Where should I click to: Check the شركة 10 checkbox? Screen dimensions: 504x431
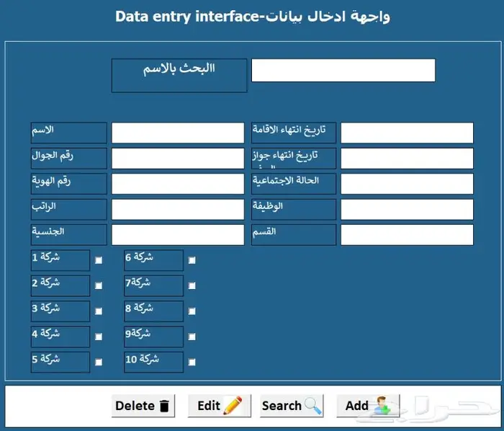click(x=192, y=363)
